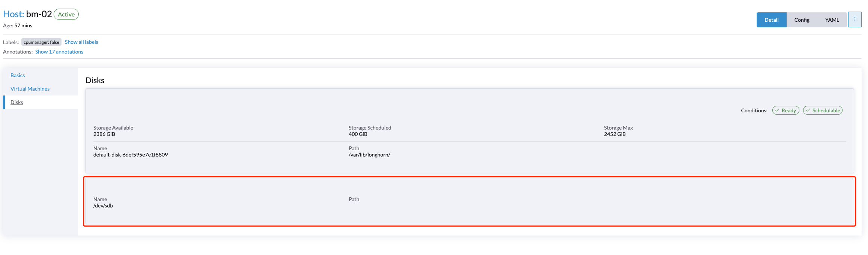This screenshot has height=255, width=868.
Task: Show all labels for the host
Action: click(x=81, y=42)
